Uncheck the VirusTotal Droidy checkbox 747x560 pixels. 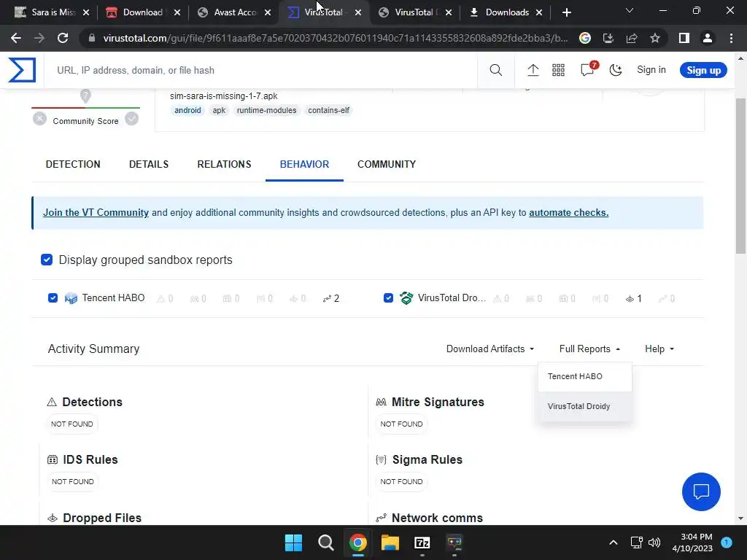point(388,298)
